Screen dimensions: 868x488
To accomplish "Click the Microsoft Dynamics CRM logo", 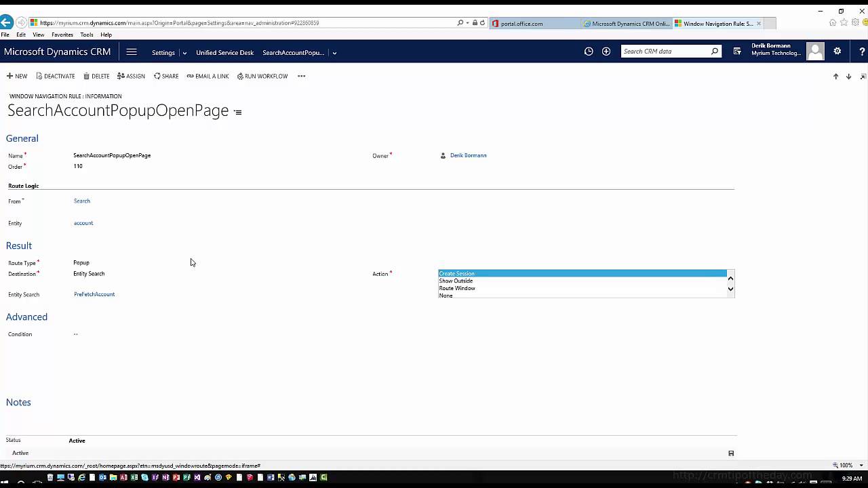I will (58, 52).
